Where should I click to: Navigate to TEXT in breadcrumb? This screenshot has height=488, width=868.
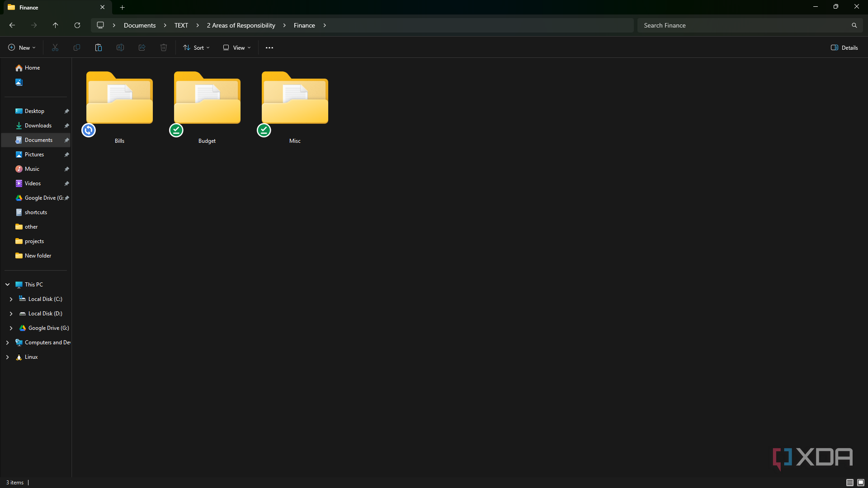click(181, 25)
